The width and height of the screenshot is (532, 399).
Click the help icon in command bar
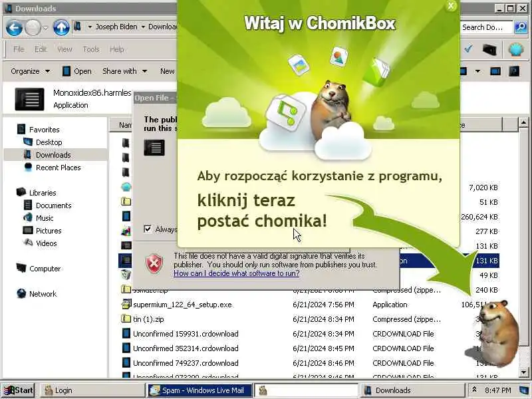pyautogui.click(x=514, y=71)
